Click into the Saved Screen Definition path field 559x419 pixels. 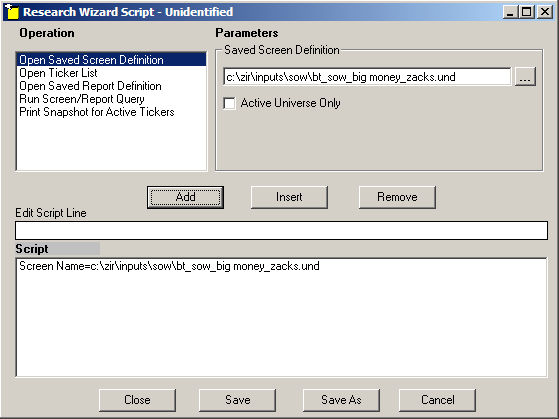[367, 77]
